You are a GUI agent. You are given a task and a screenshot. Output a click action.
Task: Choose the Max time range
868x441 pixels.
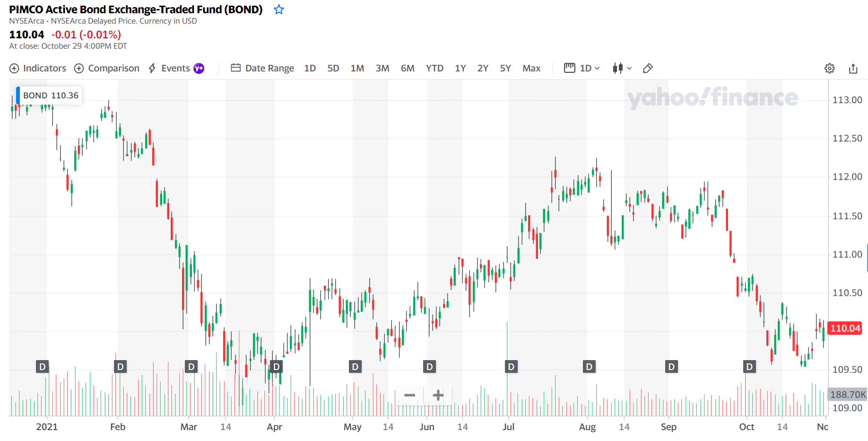[x=531, y=68]
